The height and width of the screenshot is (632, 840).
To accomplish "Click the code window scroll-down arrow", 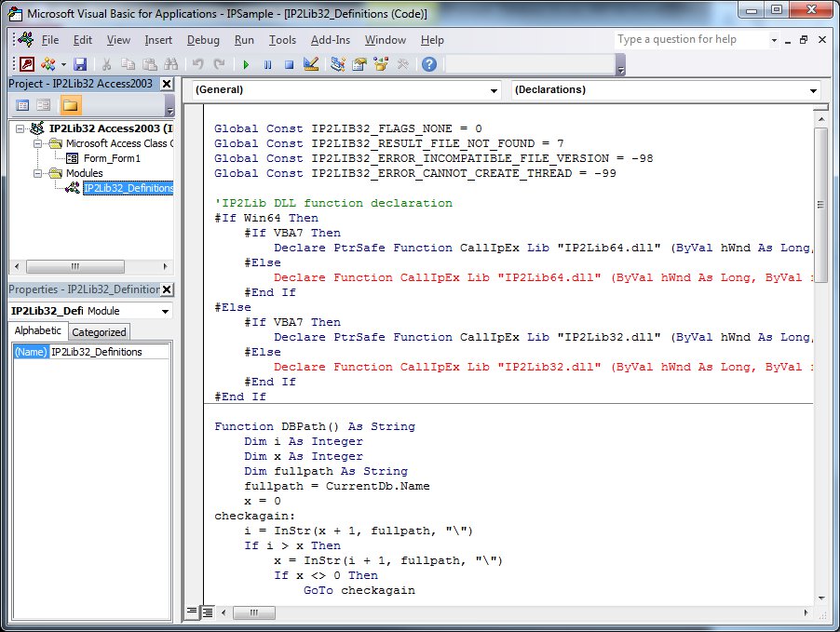I will pos(821,598).
